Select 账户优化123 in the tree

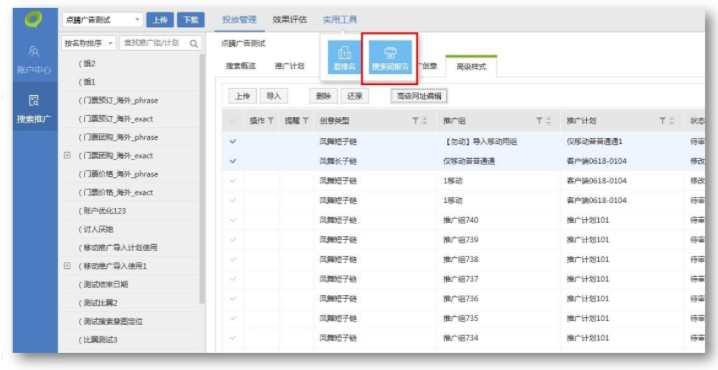click(102, 211)
